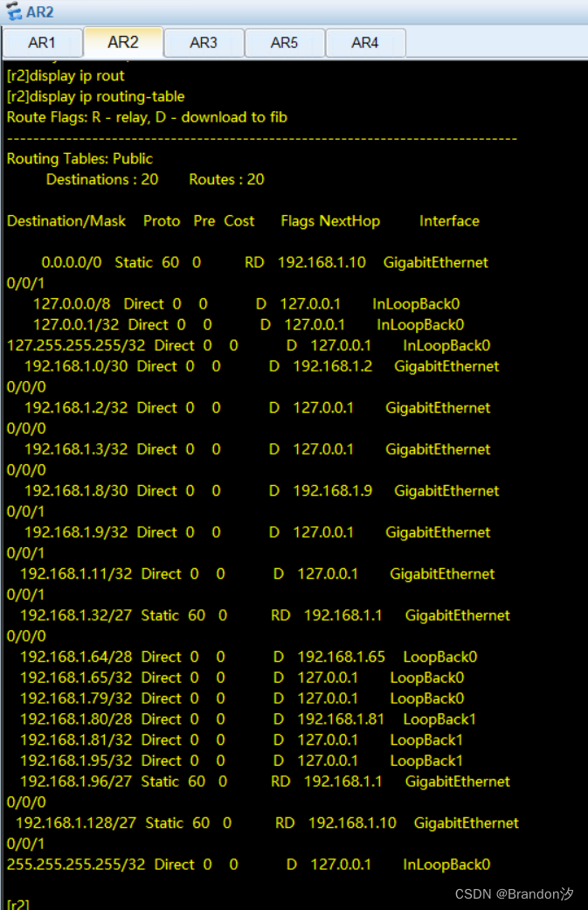Click the '[r2]display ip routing-table' command line
This screenshot has height=910, width=588.
click(96, 96)
